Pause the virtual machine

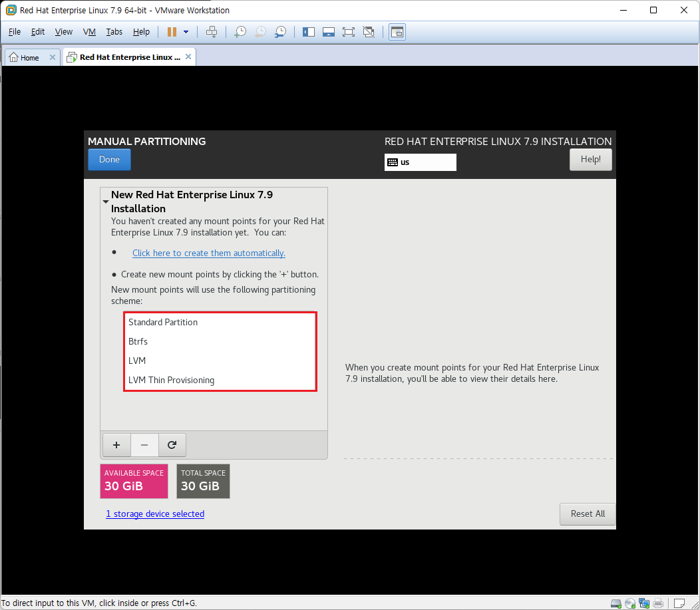pyautogui.click(x=172, y=32)
